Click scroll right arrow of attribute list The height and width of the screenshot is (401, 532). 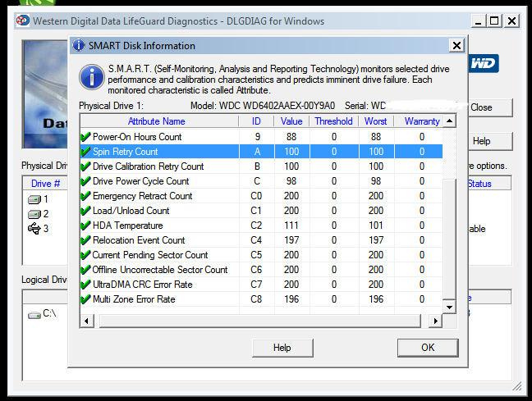tap(436, 321)
